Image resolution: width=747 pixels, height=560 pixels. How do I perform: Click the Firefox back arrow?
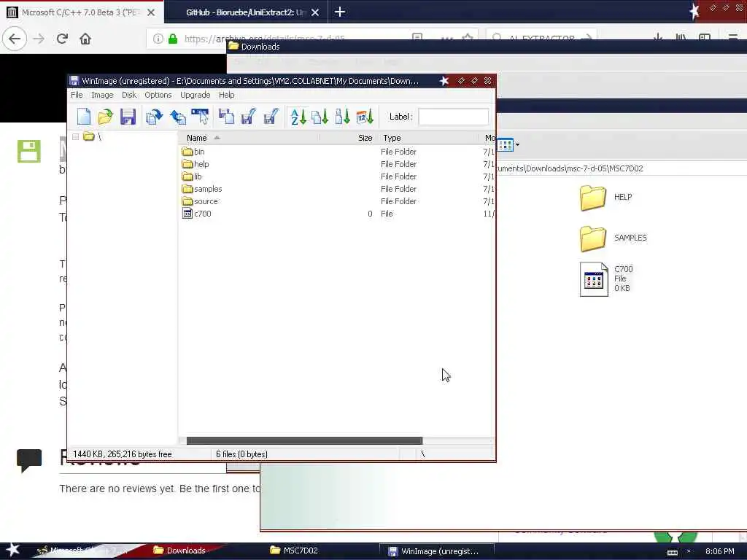coord(15,39)
